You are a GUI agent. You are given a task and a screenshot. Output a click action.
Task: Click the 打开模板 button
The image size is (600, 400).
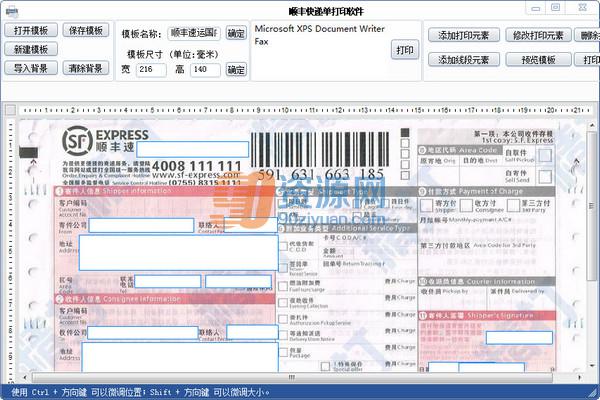coord(31,30)
